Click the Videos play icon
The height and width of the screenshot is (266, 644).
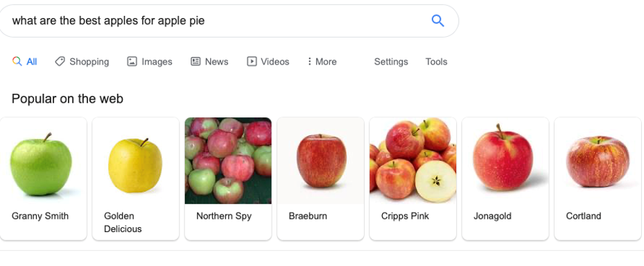252,61
